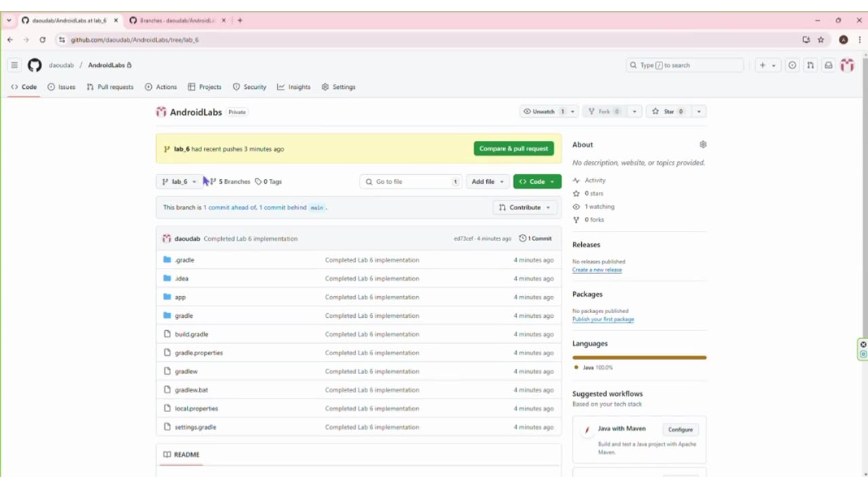Image resolution: width=868 pixels, height=488 pixels.
Task: Click the 1 commit behind link
Action: [283, 207]
